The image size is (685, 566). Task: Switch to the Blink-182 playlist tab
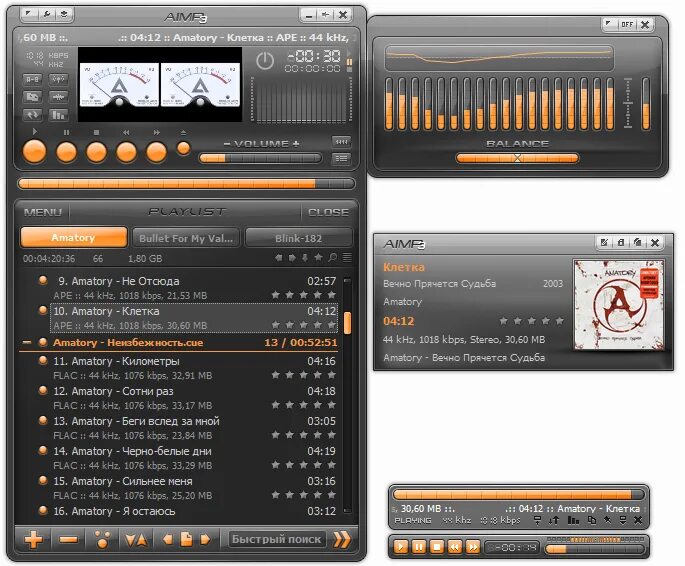tap(299, 238)
